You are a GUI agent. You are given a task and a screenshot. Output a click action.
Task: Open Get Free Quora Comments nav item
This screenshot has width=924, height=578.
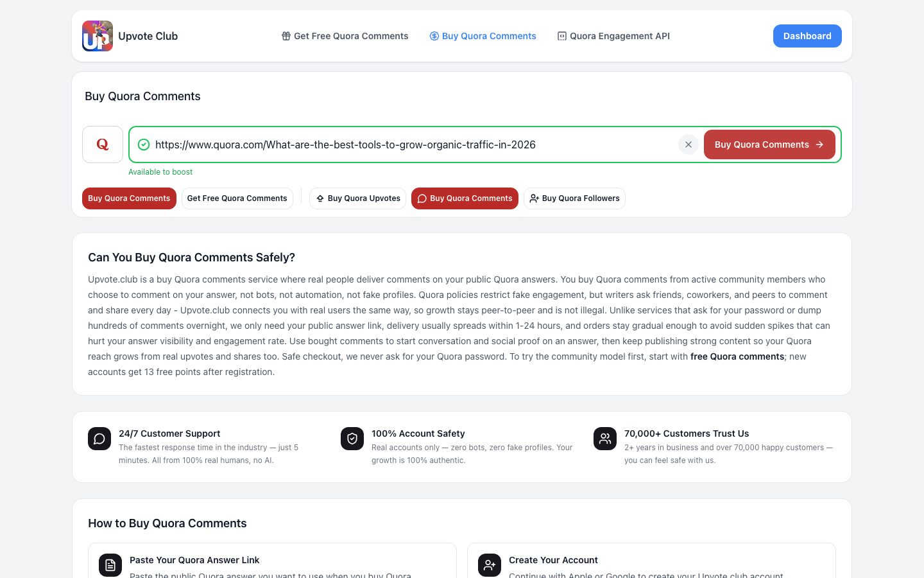[x=345, y=36]
